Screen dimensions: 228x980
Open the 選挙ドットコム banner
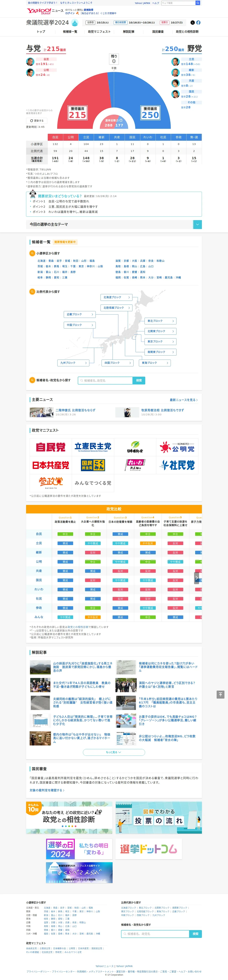pos(149,849)
